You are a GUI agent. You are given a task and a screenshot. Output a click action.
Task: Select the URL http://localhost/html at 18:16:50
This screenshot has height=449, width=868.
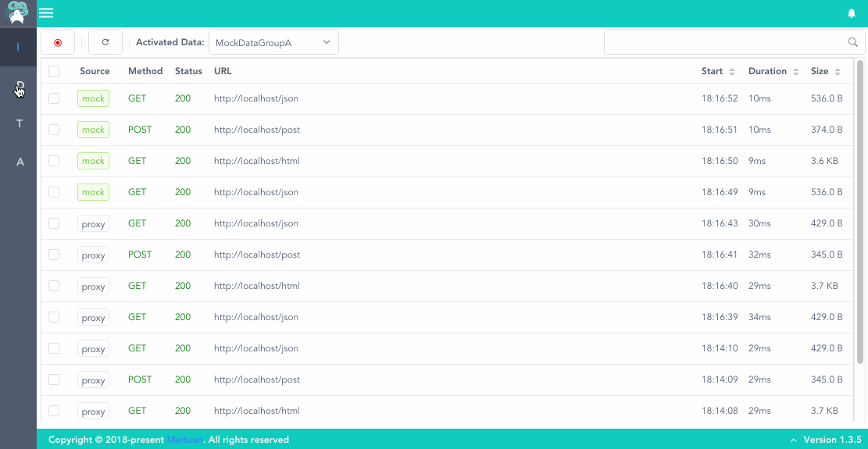[x=257, y=161]
